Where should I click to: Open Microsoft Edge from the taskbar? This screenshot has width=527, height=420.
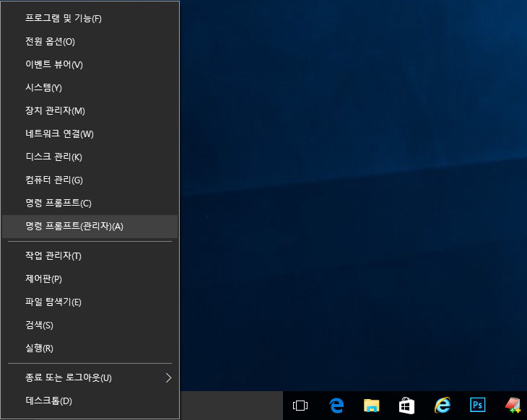336,406
